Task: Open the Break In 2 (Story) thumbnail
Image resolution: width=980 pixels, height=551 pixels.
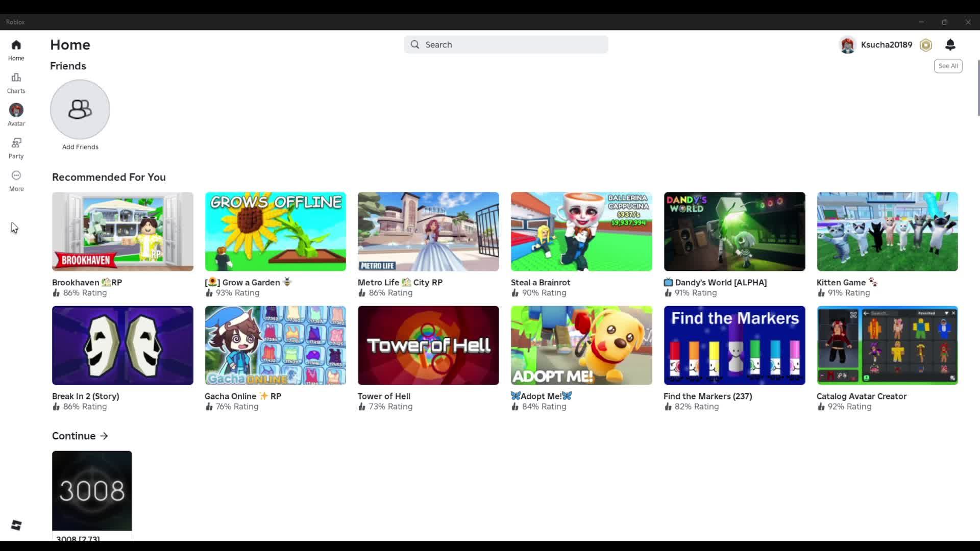Action: point(122,345)
